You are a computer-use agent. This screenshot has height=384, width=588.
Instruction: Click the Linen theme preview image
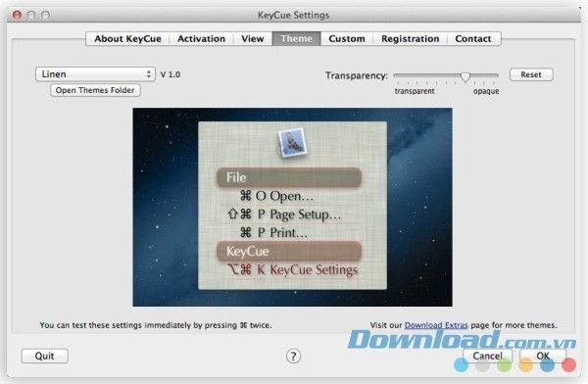pos(292,207)
